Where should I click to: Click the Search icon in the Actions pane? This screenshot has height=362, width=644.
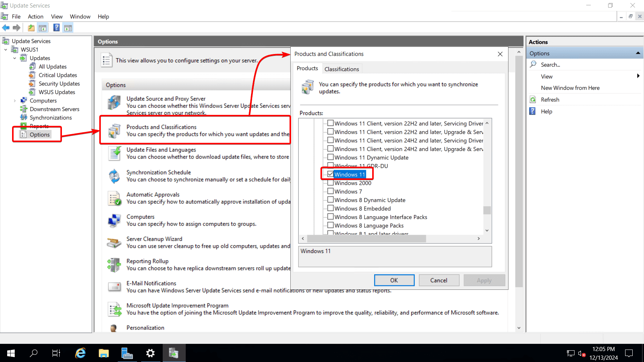533,65
